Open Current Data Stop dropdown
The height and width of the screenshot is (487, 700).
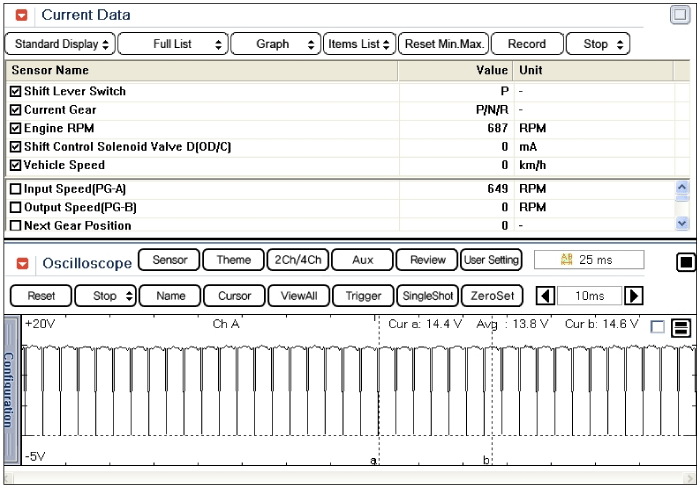click(x=598, y=44)
